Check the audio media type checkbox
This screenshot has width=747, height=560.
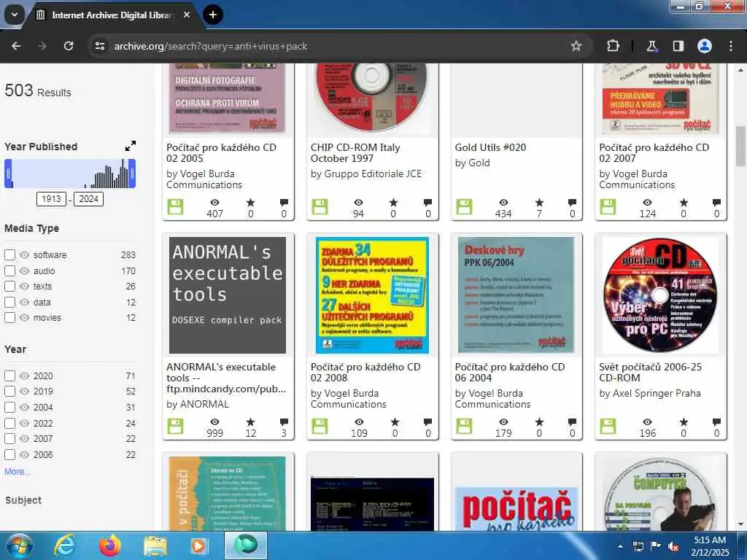[x=9, y=271]
